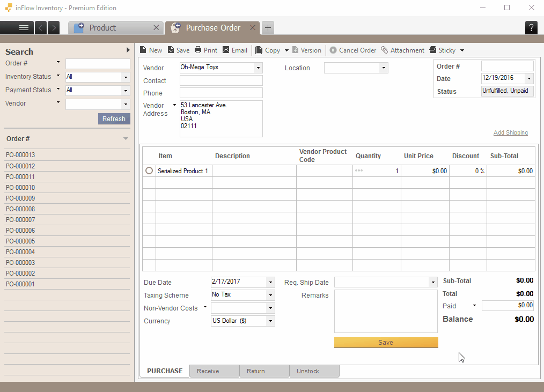The height and width of the screenshot is (392, 544).
Task: Select order PO-000004
Action: (x=67, y=252)
